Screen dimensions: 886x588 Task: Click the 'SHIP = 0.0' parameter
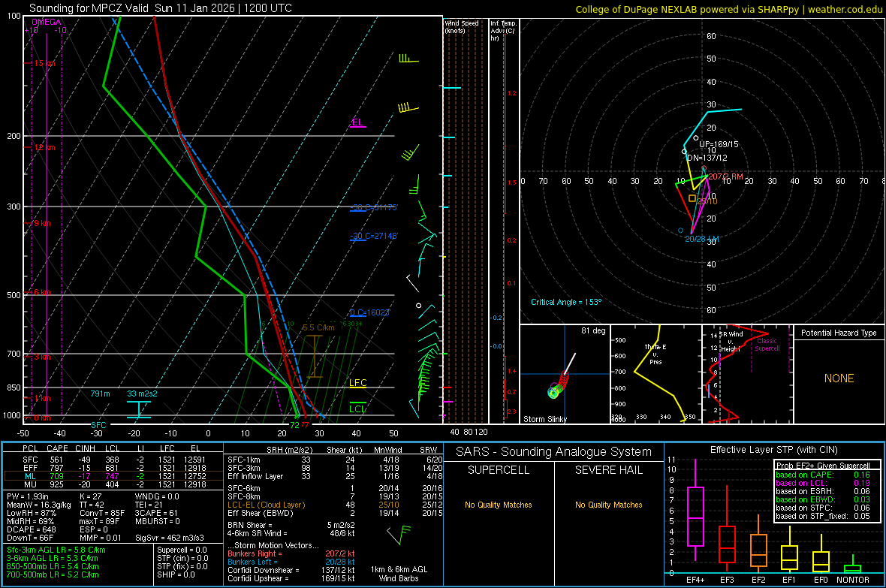176,574
